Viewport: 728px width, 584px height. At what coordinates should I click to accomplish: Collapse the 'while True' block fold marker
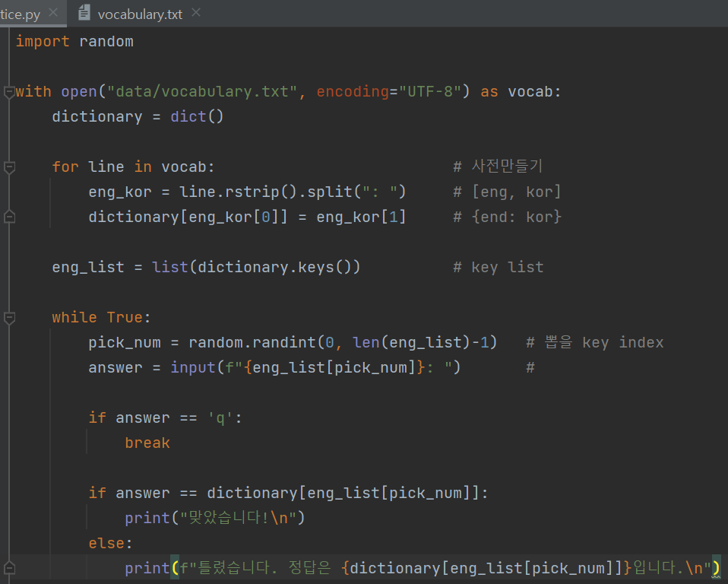9,317
